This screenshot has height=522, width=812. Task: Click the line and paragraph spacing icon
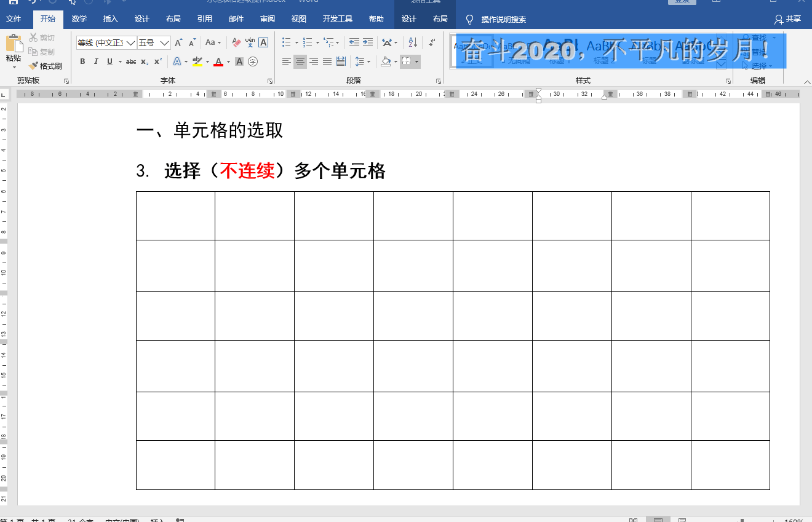click(360, 61)
